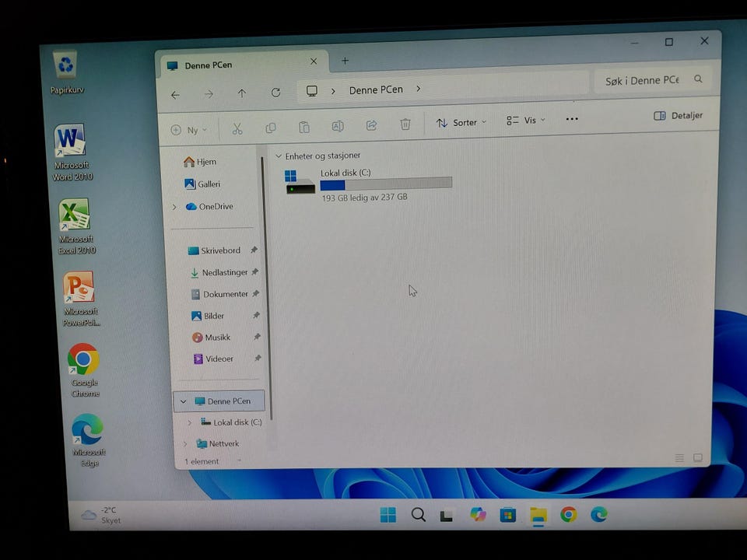Open Skrivebord in the sidebar
The height and width of the screenshot is (560, 747).
214,250
